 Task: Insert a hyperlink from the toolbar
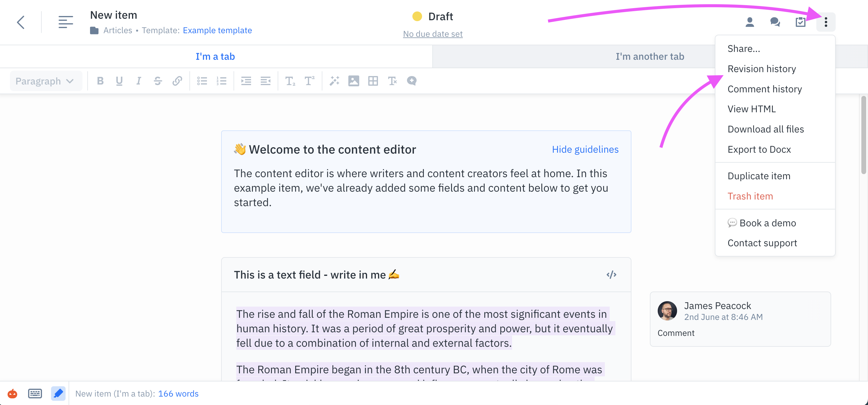177,81
